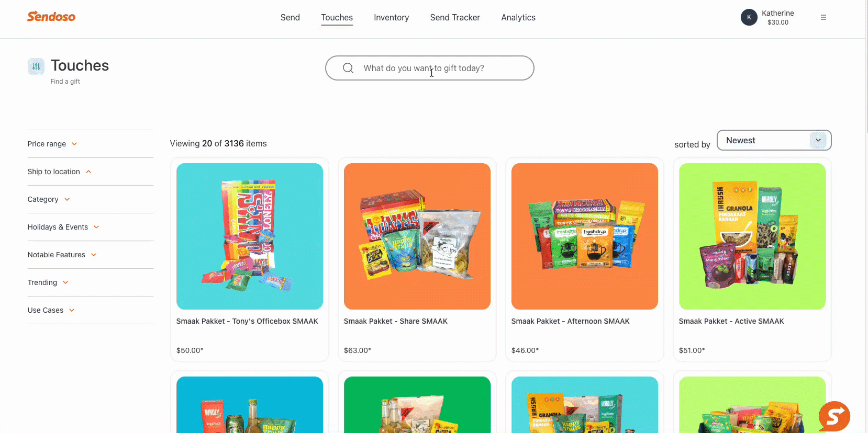Open the Sendoso chat bubble widget
The image size is (868, 433).
click(x=834, y=416)
